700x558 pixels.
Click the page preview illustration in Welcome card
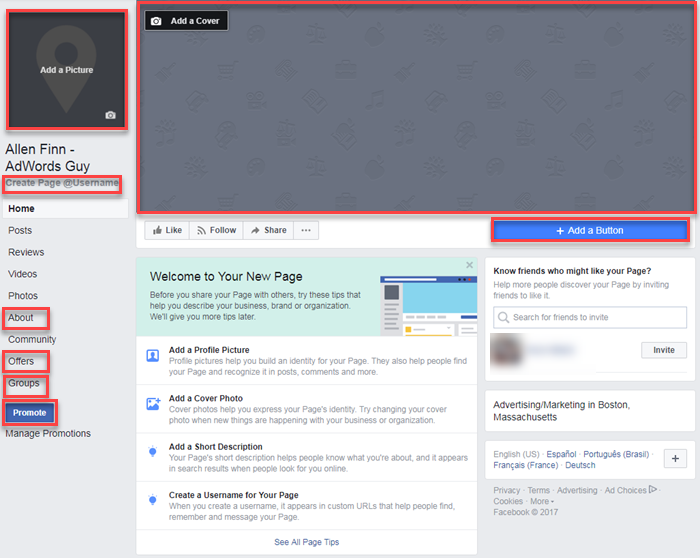pyautogui.click(x=428, y=306)
